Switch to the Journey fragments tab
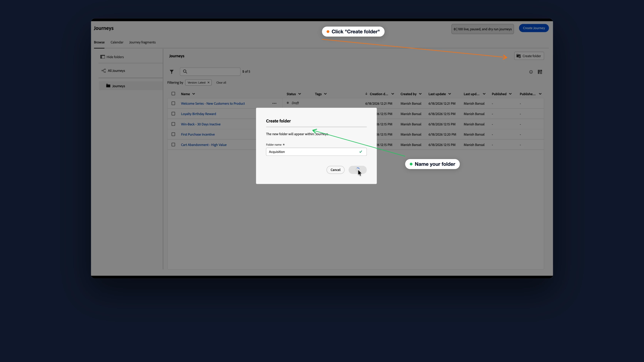Image resolution: width=644 pixels, height=362 pixels. click(x=142, y=42)
